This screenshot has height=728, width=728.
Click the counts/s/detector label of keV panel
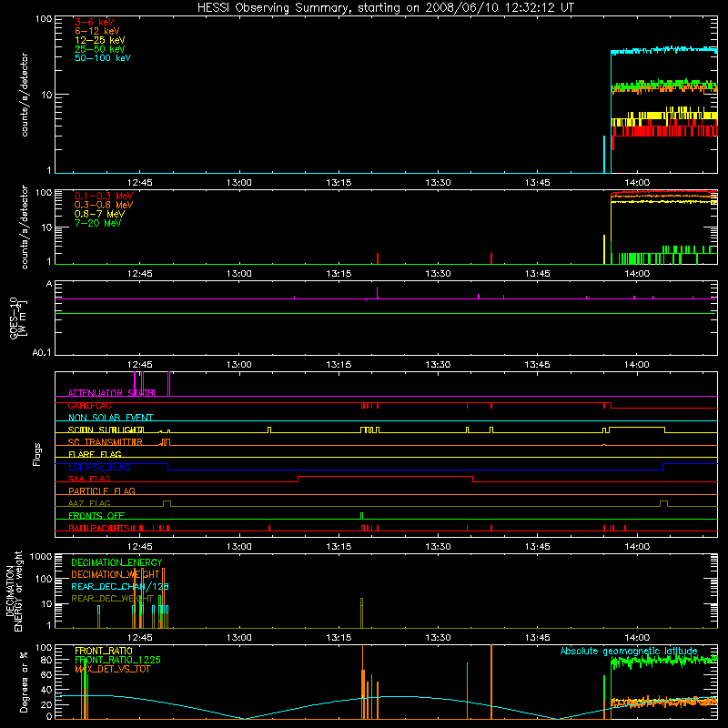coord(25,95)
